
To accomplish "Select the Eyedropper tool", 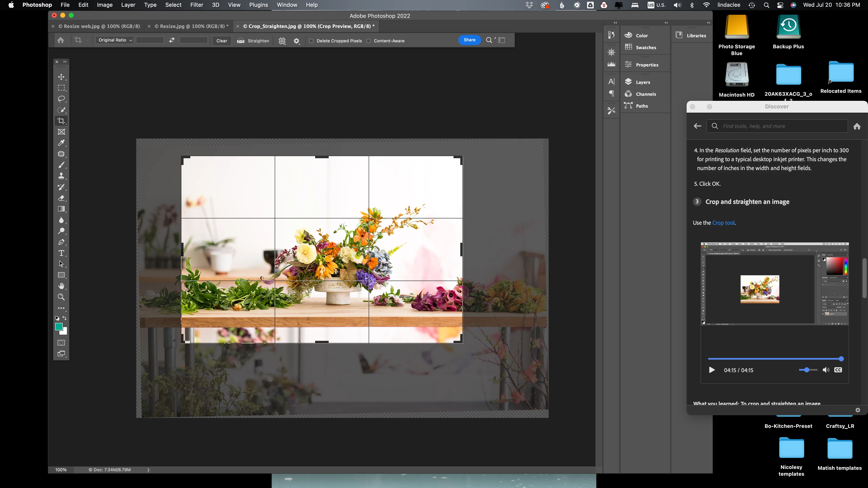I will pos(61,143).
